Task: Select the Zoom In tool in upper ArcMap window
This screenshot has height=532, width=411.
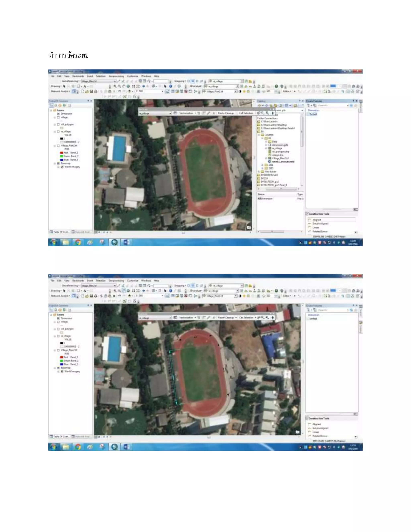Action: pos(115,86)
